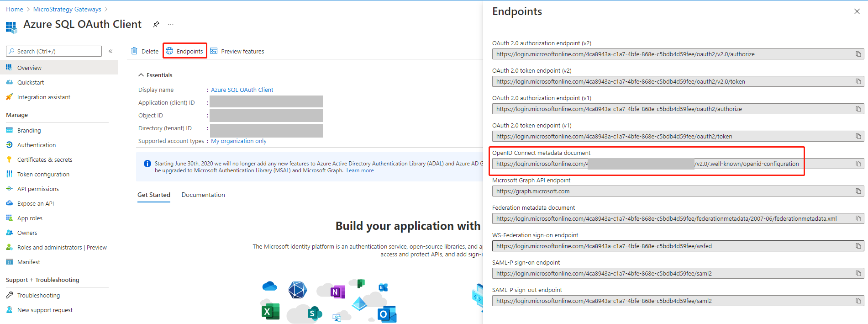Viewport: 868px width, 324px height.
Task: Expand the MicroStrategy Gateways breadcrumb chevron
Action: tap(106, 9)
